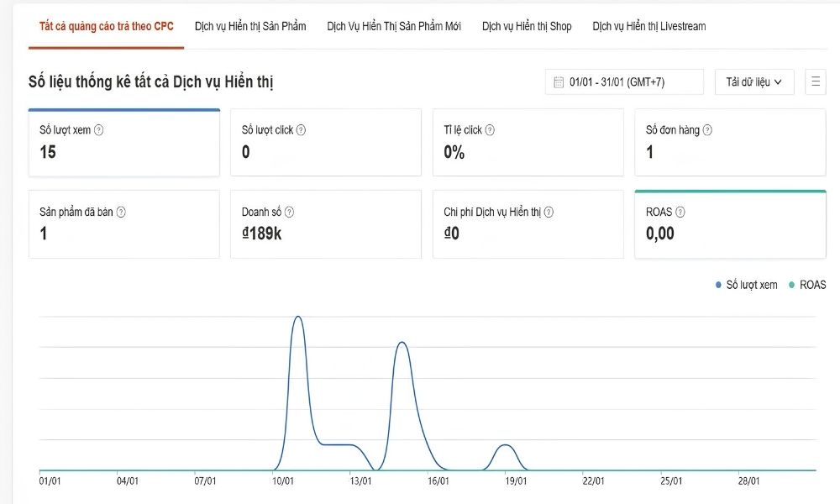
Task: Go to Dịch vụ Hiển thị Livestream tab
Action: pos(648,26)
